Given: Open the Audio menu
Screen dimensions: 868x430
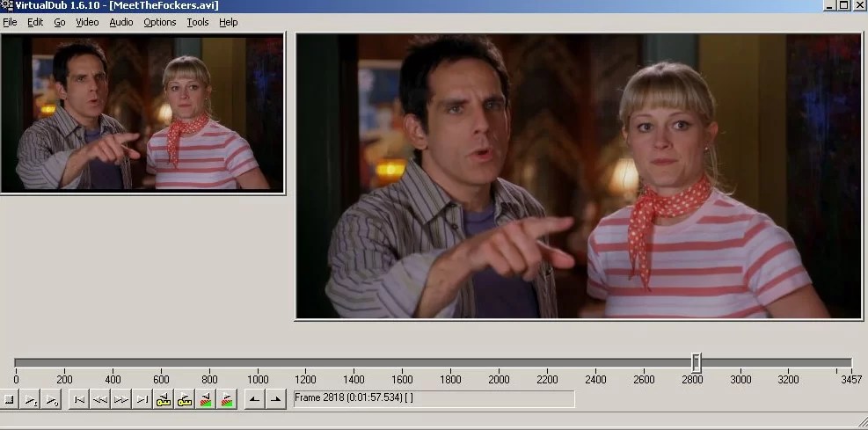Looking at the screenshot, I should (121, 22).
